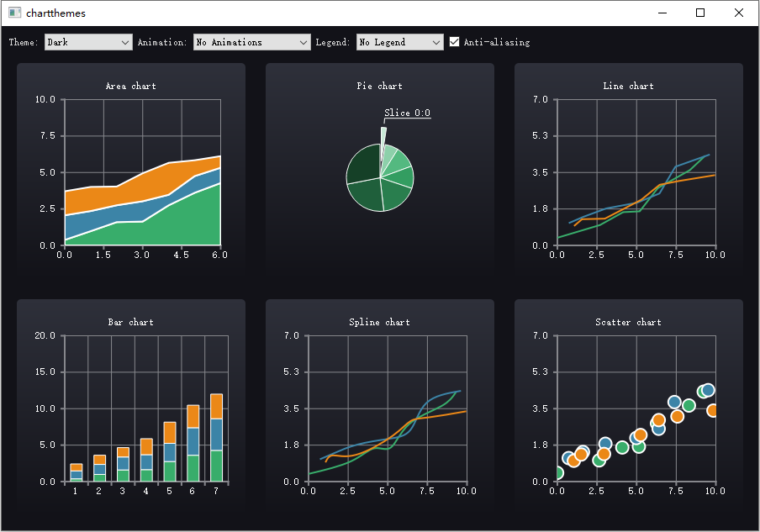
Task: Click the Spline chart title
Action: pos(379,322)
